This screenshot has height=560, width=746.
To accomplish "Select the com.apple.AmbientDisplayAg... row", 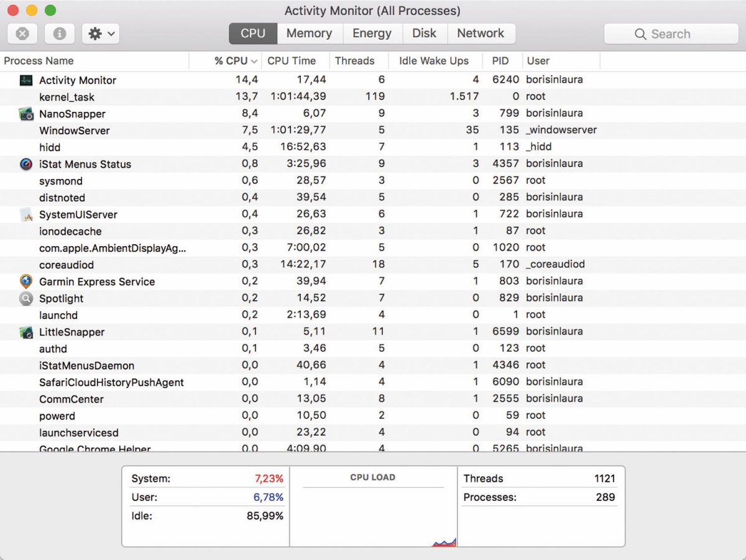I will pyautogui.click(x=373, y=248).
